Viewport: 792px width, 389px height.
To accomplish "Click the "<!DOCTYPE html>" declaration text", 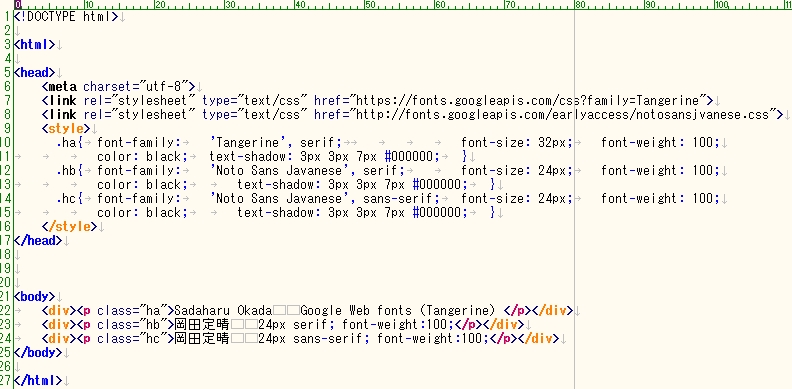I will pos(66,16).
